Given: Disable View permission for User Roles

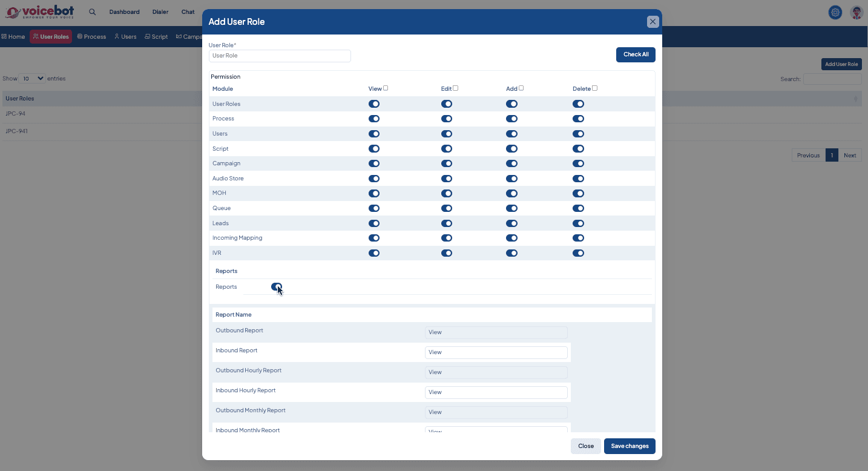Looking at the screenshot, I should [x=374, y=104].
